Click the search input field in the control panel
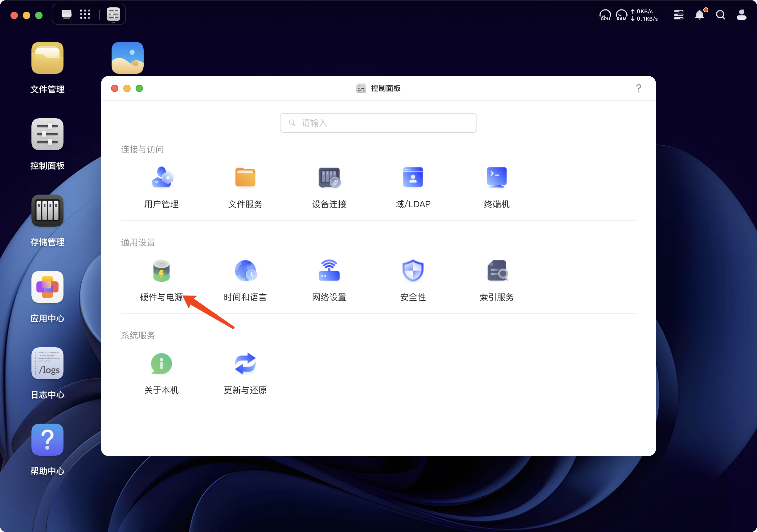This screenshot has width=757, height=532. click(x=378, y=123)
